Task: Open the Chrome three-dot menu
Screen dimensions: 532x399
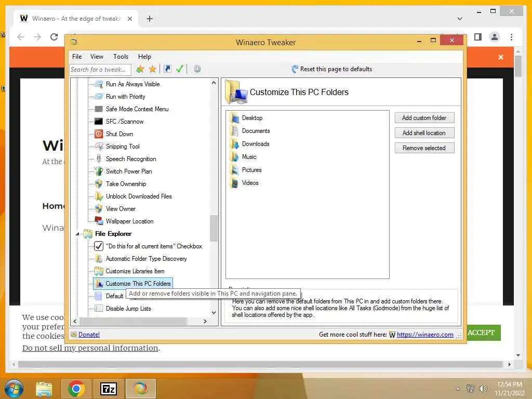Action: click(511, 37)
